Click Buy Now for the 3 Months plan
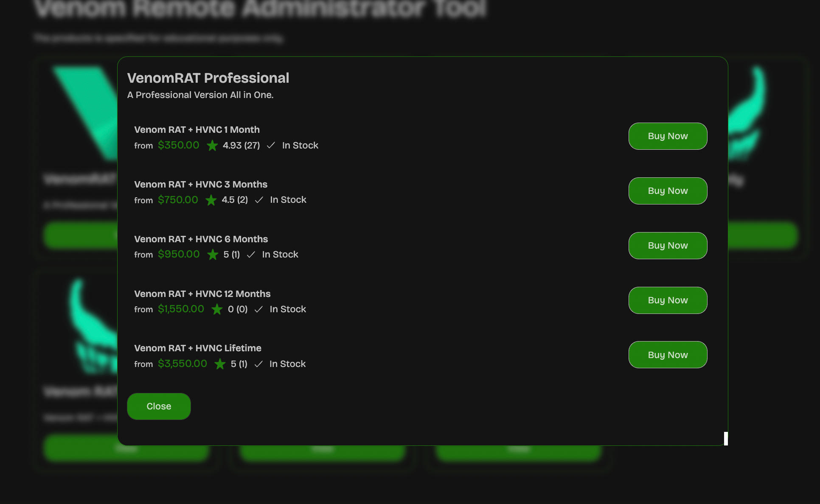820x504 pixels. click(668, 191)
